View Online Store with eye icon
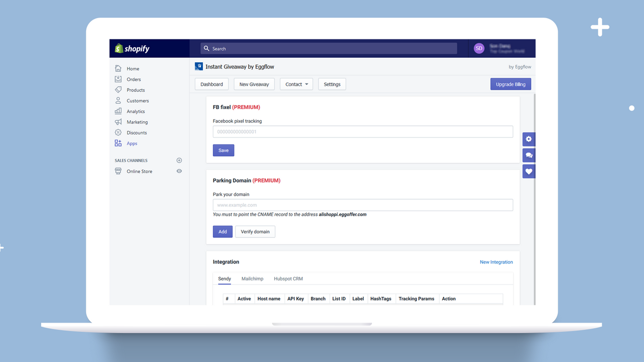 point(179,171)
